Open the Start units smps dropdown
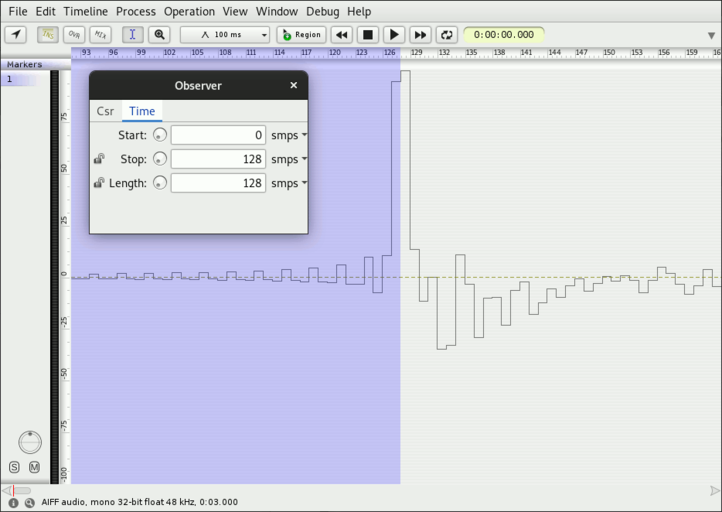722x512 pixels. click(289, 135)
